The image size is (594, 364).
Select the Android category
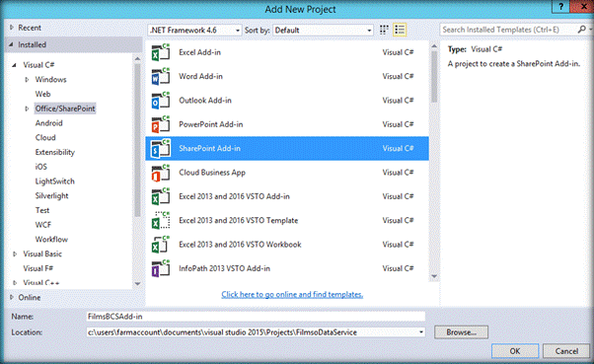pyautogui.click(x=49, y=123)
